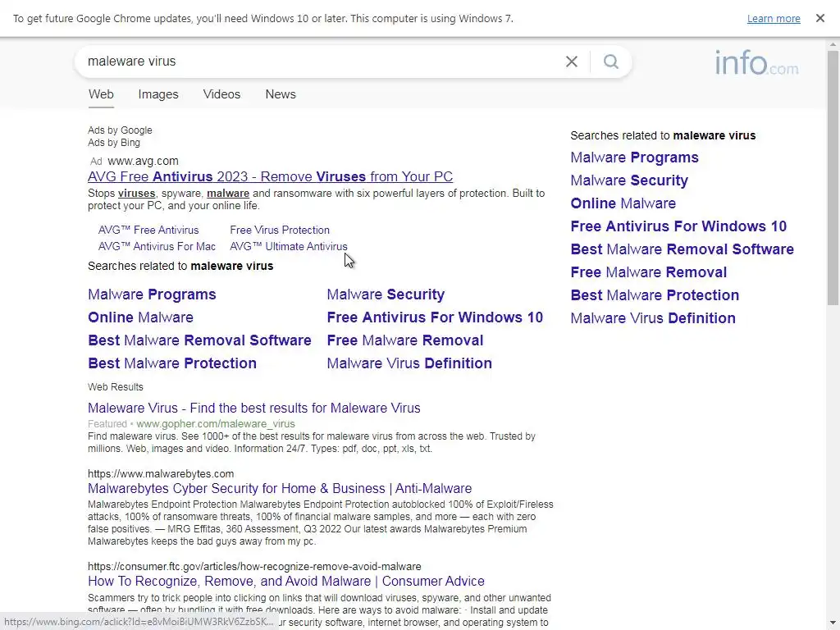Open the info.com logo homepage
The height and width of the screenshot is (630, 840).
tap(756, 63)
